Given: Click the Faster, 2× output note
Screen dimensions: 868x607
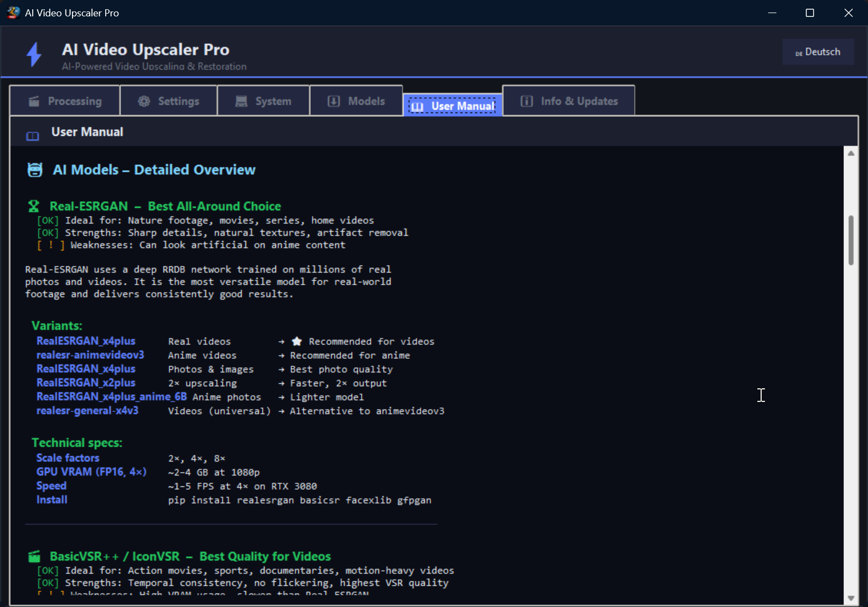Looking at the screenshot, I should [338, 383].
